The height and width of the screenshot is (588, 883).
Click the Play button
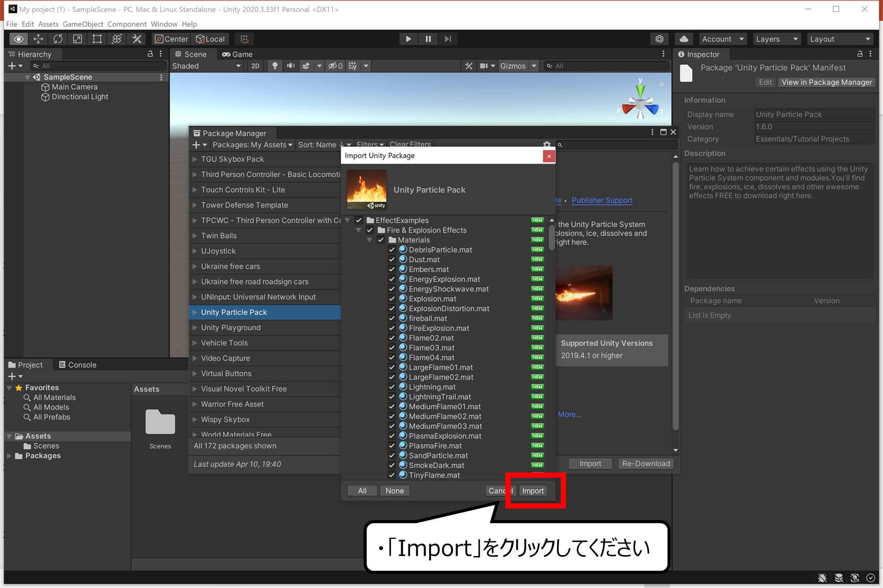point(408,39)
